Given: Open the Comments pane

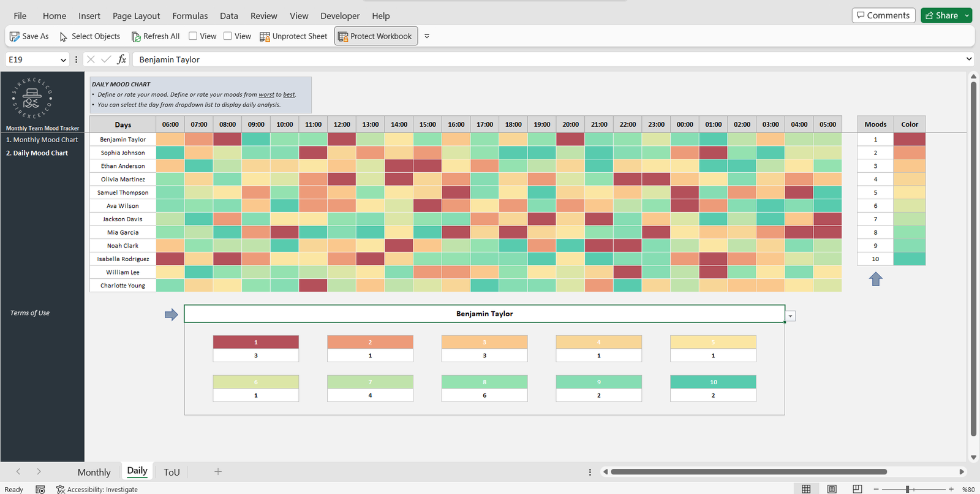Looking at the screenshot, I should [x=883, y=15].
